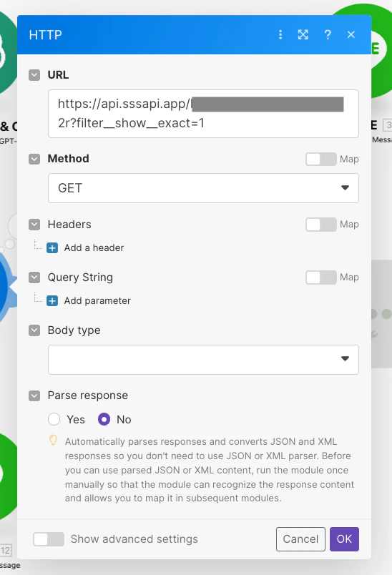The image size is (392, 575).
Task: Open the help question mark icon
Action: pyautogui.click(x=328, y=34)
